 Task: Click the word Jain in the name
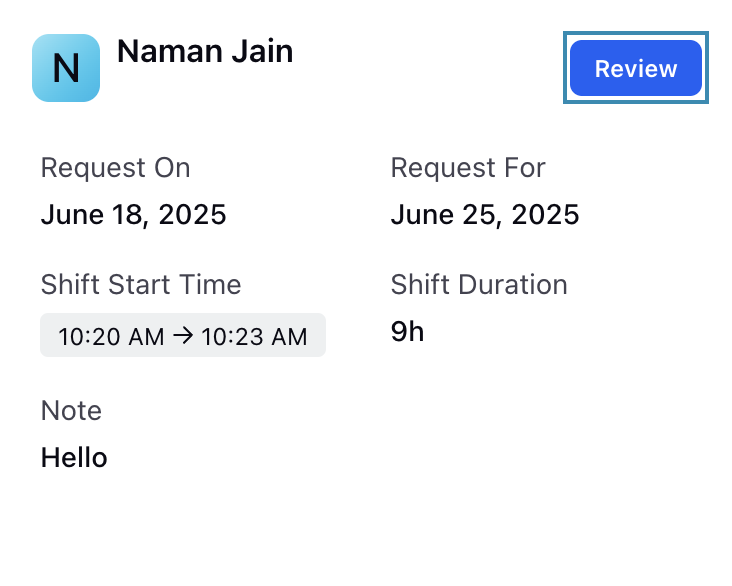[x=263, y=51]
